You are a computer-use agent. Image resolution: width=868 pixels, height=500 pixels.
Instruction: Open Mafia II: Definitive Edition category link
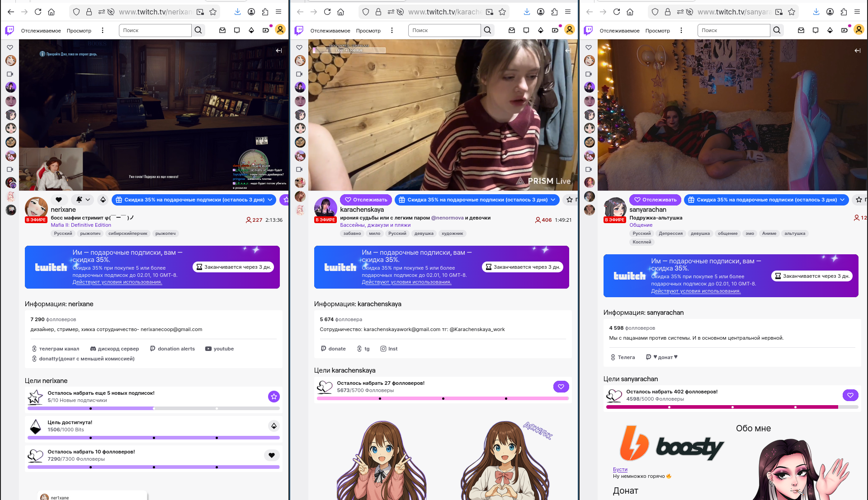[x=81, y=225]
